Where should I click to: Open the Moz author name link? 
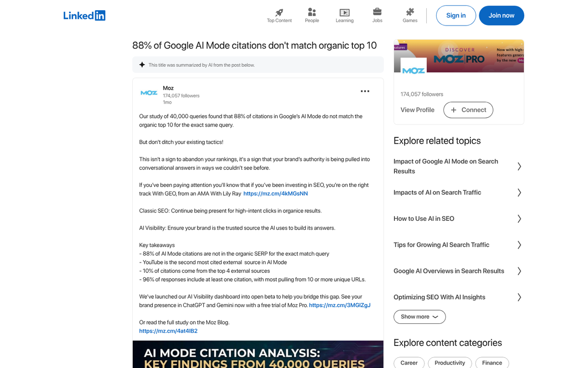coord(168,88)
